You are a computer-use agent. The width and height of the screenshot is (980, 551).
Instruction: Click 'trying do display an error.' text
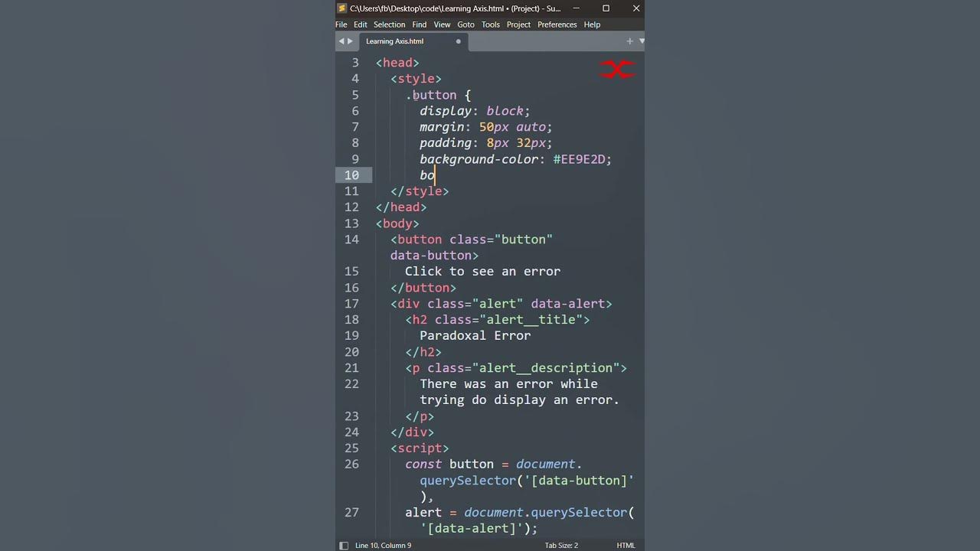tap(519, 400)
